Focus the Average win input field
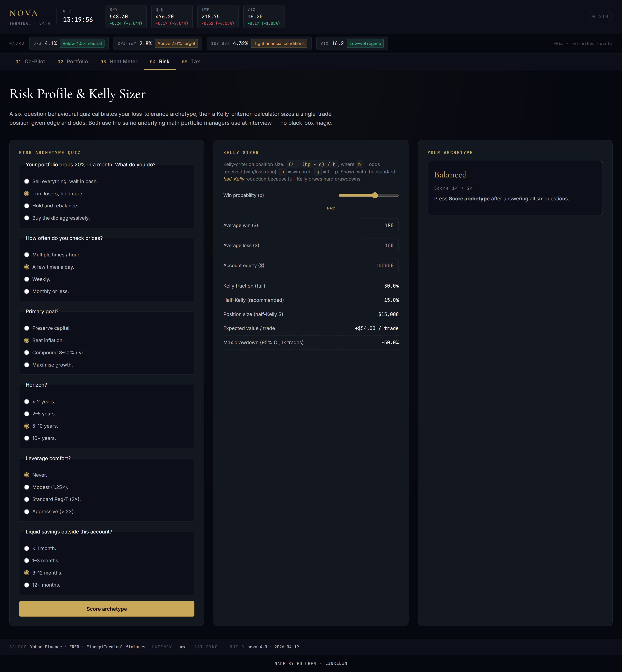The height and width of the screenshot is (672, 622). pyautogui.click(x=379, y=225)
